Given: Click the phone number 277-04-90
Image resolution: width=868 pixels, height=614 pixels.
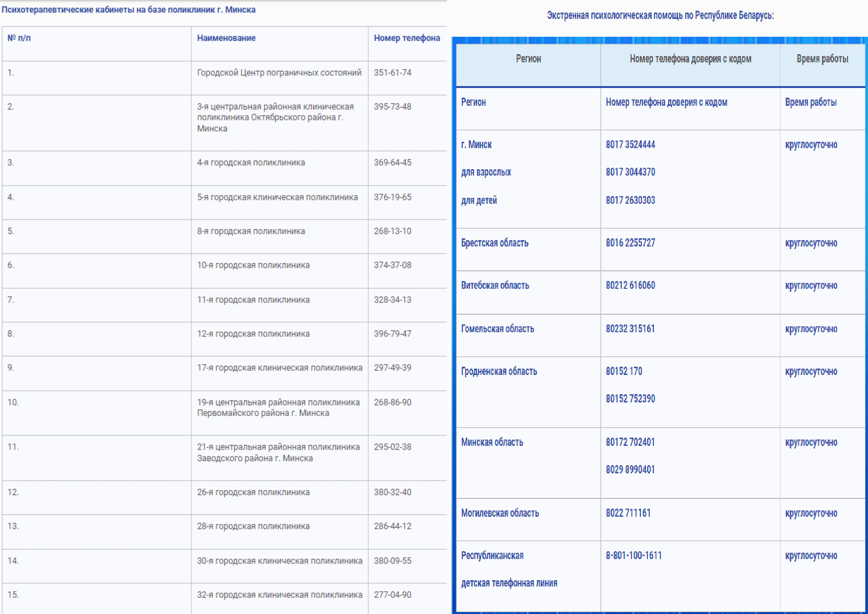Looking at the screenshot, I should pyautogui.click(x=392, y=595).
